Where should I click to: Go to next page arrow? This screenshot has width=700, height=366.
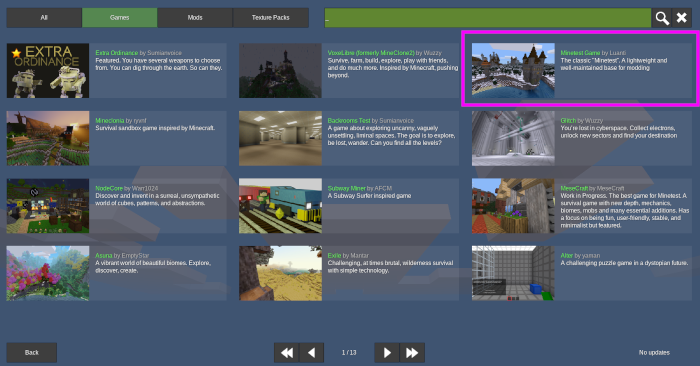tap(387, 353)
